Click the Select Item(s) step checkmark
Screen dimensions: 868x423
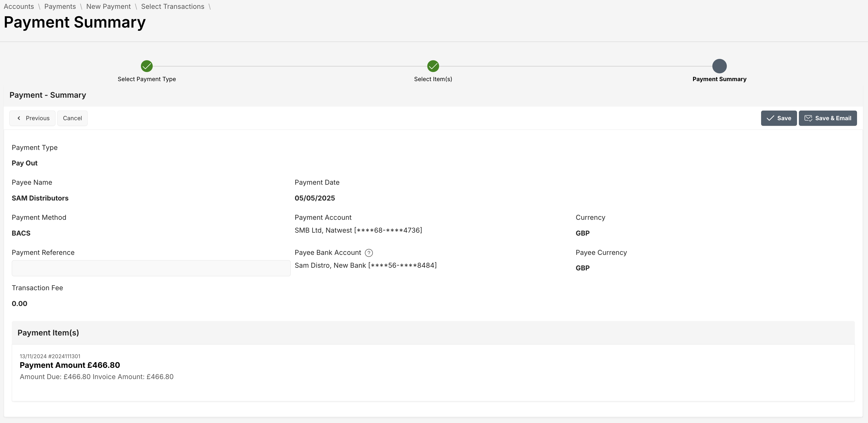tap(433, 66)
